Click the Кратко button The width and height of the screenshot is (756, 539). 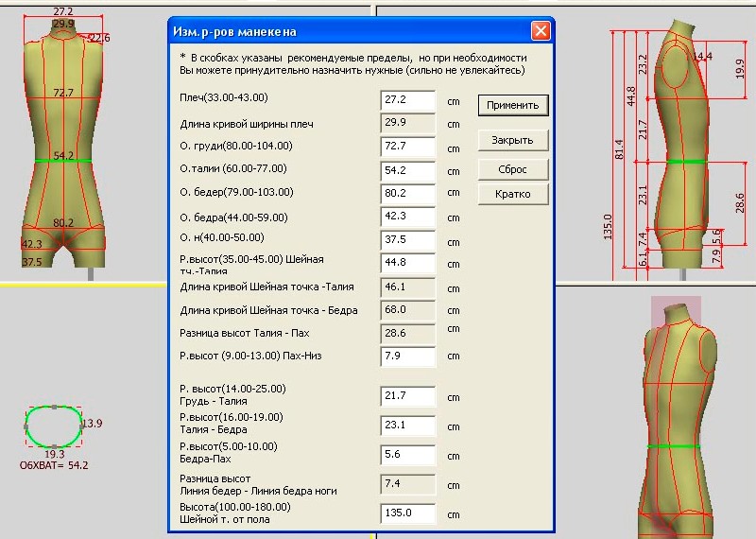(x=513, y=194)
